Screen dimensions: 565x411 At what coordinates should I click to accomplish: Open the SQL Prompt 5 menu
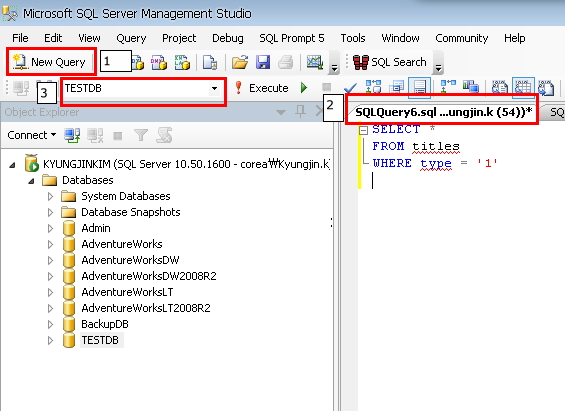(292, 38)
